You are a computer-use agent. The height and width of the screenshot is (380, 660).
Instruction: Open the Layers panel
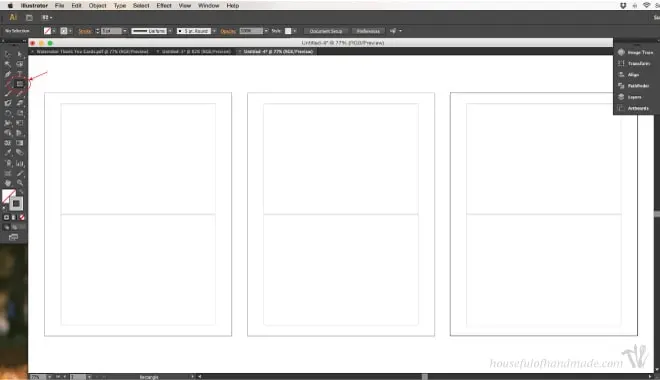[x=630, y=97]
